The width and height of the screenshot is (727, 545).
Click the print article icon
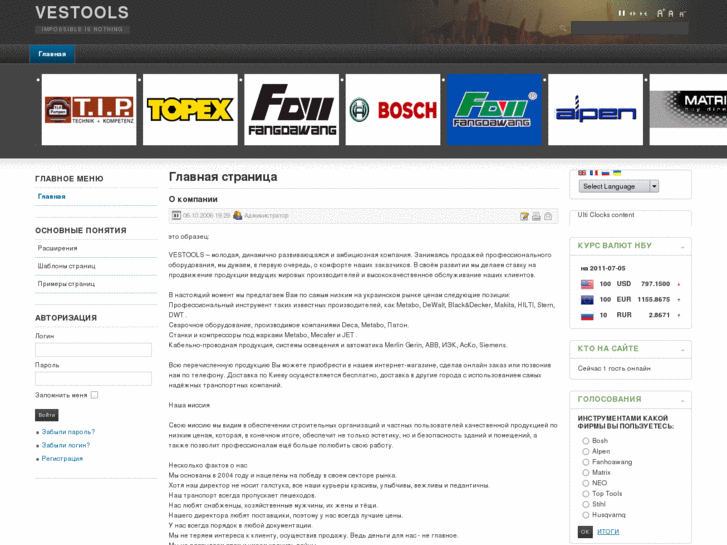pyautogui.click(x=536, y=216)
